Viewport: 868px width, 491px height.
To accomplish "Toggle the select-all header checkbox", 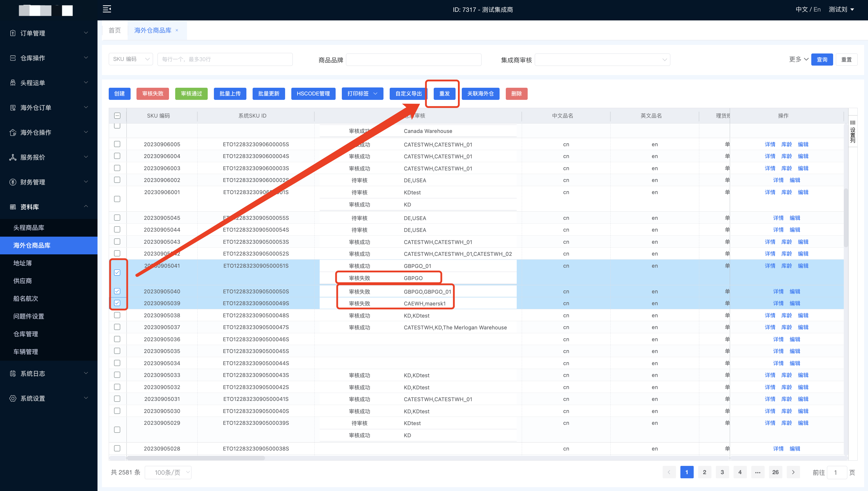I will click(x=117, y=116).
